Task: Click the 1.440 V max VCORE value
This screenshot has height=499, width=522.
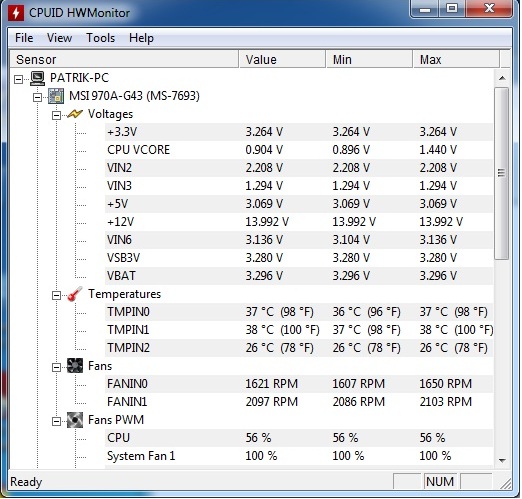Action: tap(438, 150)
